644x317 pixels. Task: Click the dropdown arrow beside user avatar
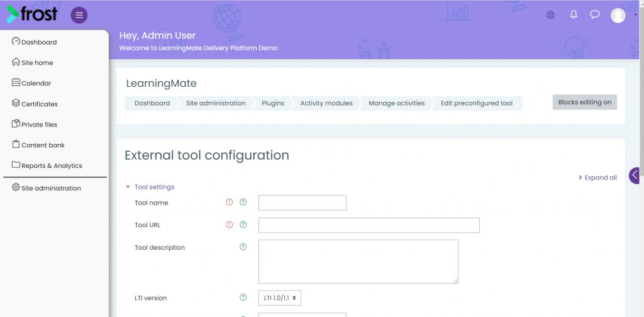(636, 14)
